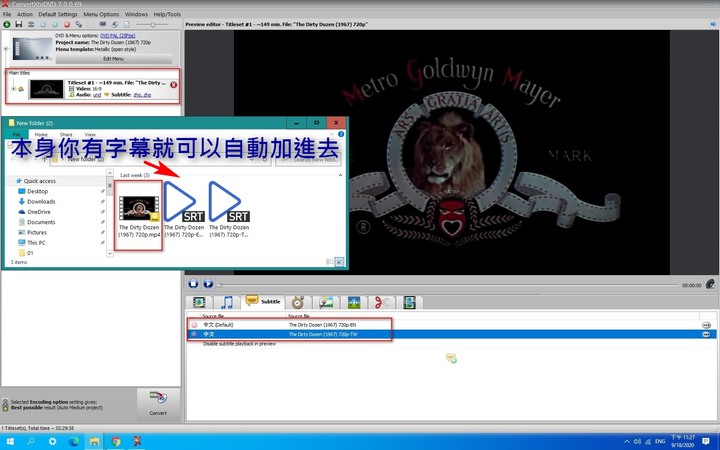Select The Dirty Dozen 720p-T... SRT file
The image size is (720, 450).
tap(229, 210)
